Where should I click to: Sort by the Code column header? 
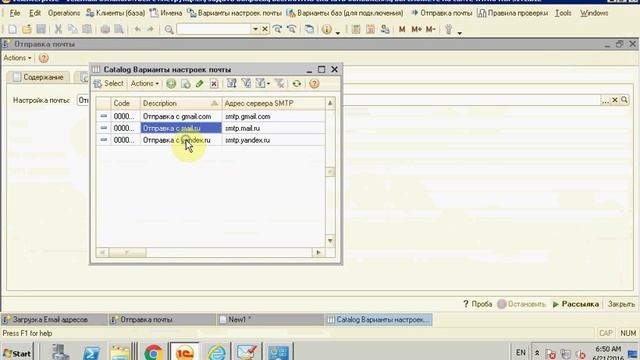pyautogui.click(x=125, y=103)
